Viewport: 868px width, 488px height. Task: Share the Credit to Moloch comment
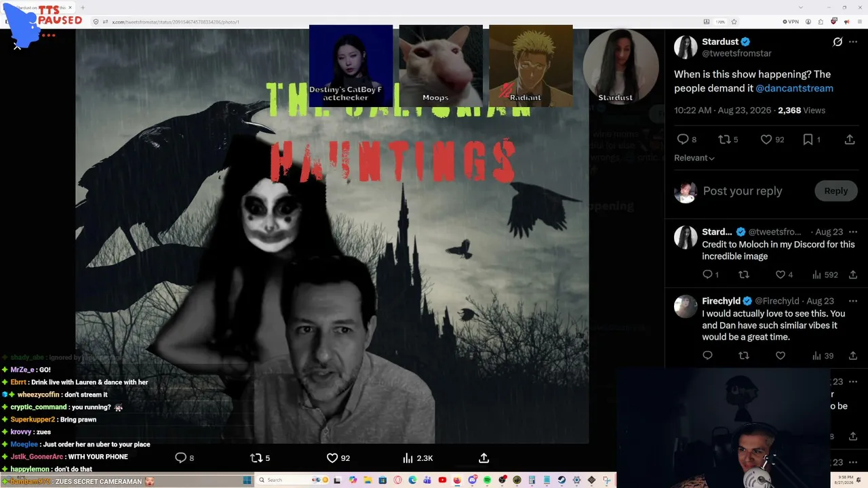pos(853,274)
